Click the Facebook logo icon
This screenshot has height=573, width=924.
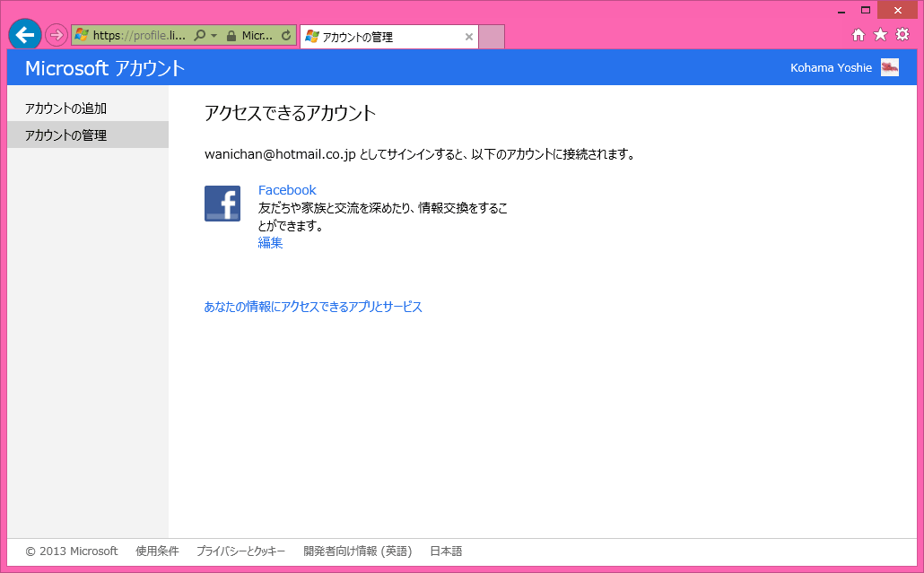(222, 204)
